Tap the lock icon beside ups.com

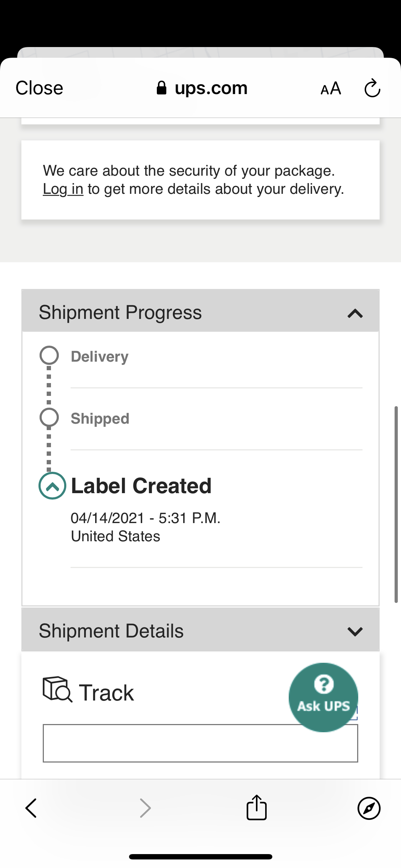[161, 88]
